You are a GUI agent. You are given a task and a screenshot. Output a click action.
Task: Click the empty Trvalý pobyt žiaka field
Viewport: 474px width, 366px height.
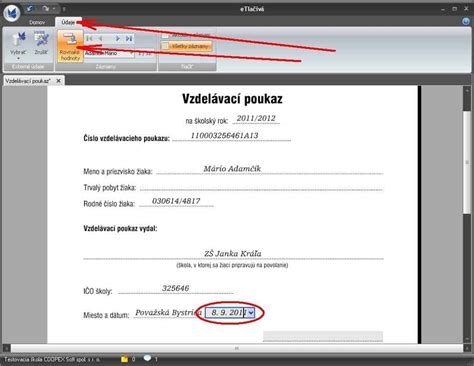[x=261, y=187]
